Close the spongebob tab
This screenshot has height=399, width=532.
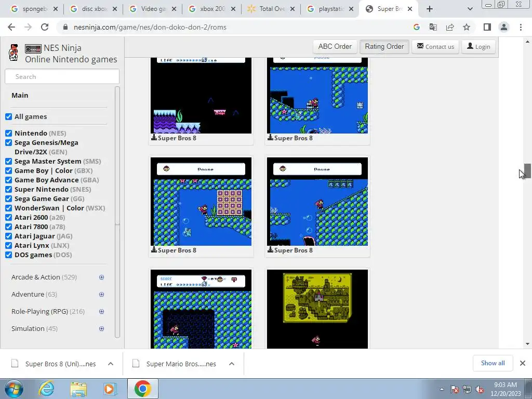pos(56,9)
